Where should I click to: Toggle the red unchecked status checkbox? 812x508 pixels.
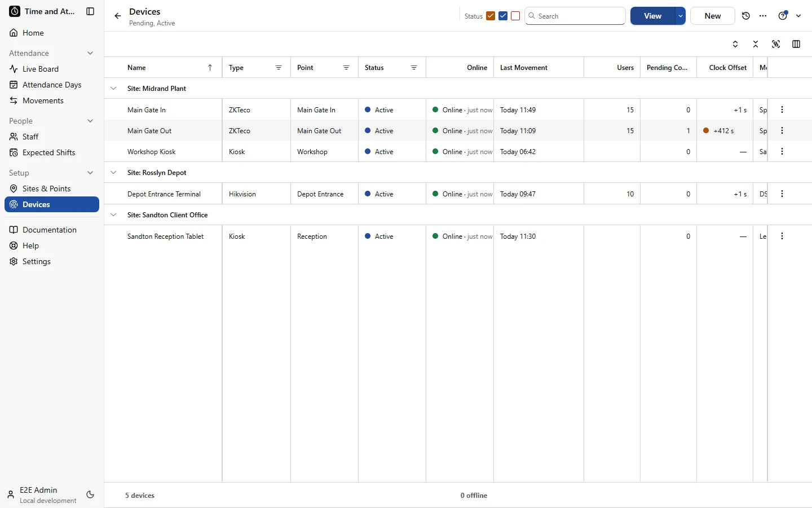point(515,16)
